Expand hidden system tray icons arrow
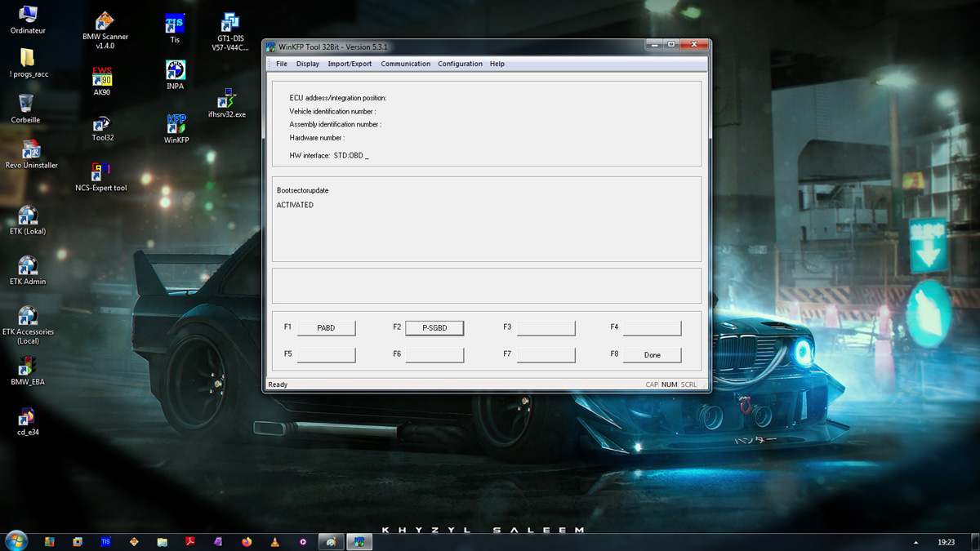 [916, 542]
